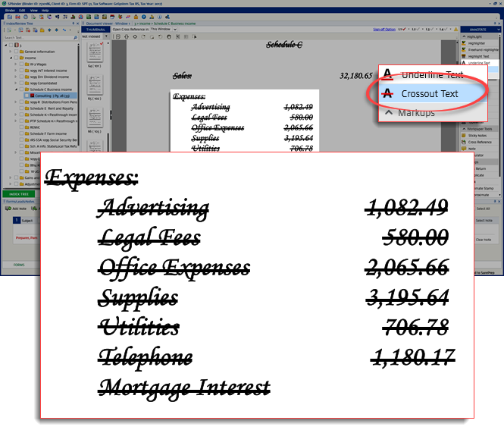Open the Help menu
Screen dimensions: 504x430
[x=45, y=11]
